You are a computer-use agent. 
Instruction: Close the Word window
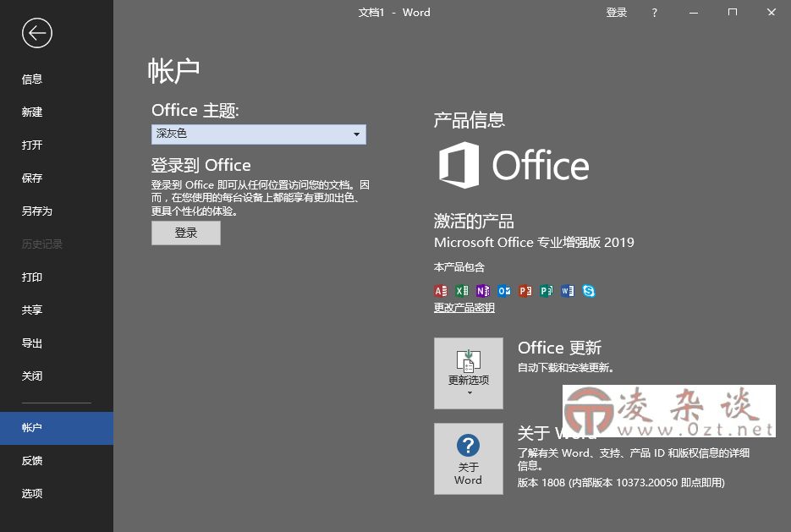click(772, 13)
